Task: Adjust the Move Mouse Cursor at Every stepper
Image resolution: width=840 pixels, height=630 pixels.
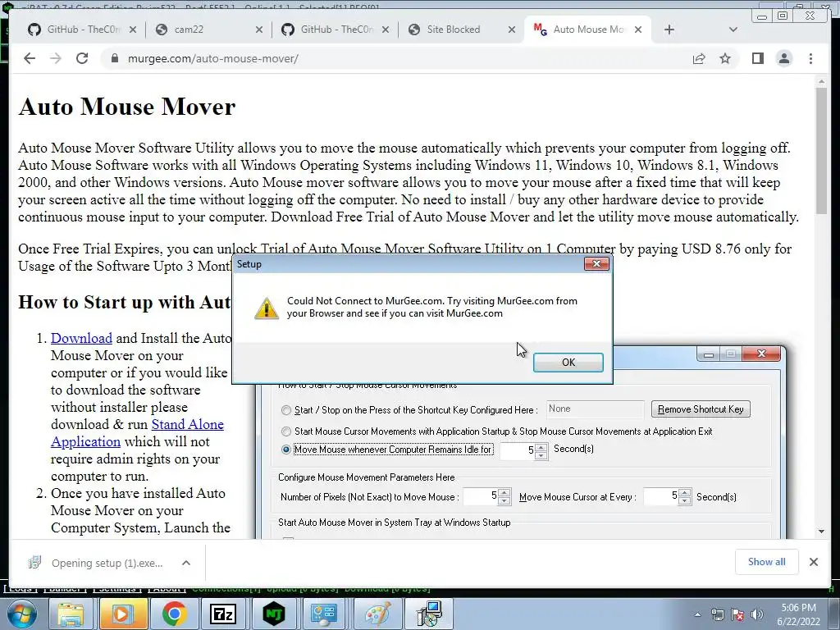Action: coord(685,496)
